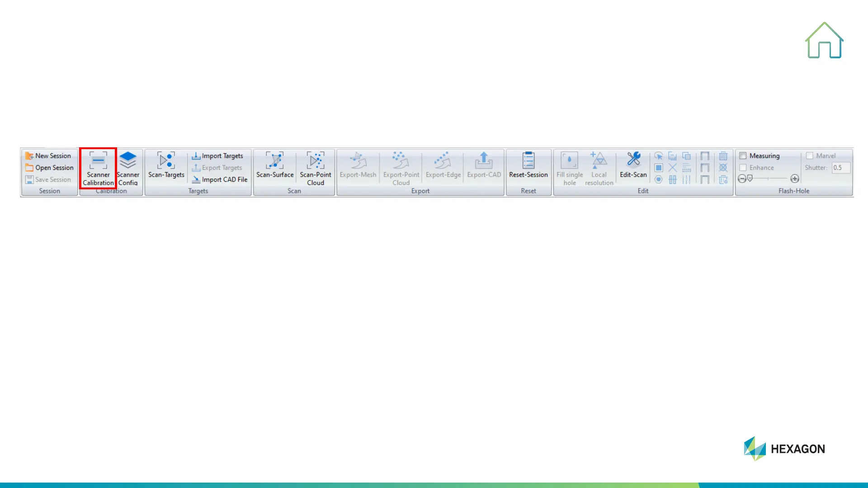Click the Flash-Hole slider plus button
This screenshot has height=488, width=868.
795,179
